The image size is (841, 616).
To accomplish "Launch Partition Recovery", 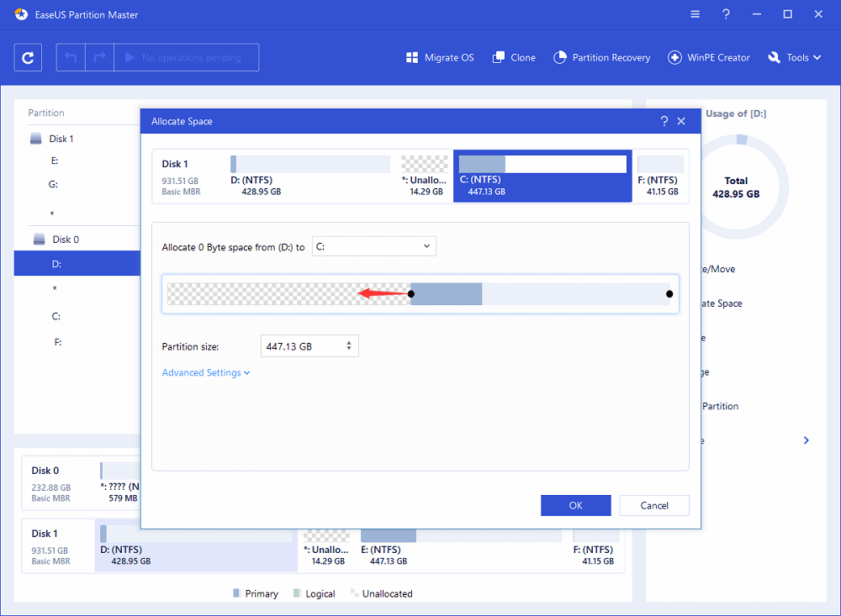I will (x=601, y=58).
